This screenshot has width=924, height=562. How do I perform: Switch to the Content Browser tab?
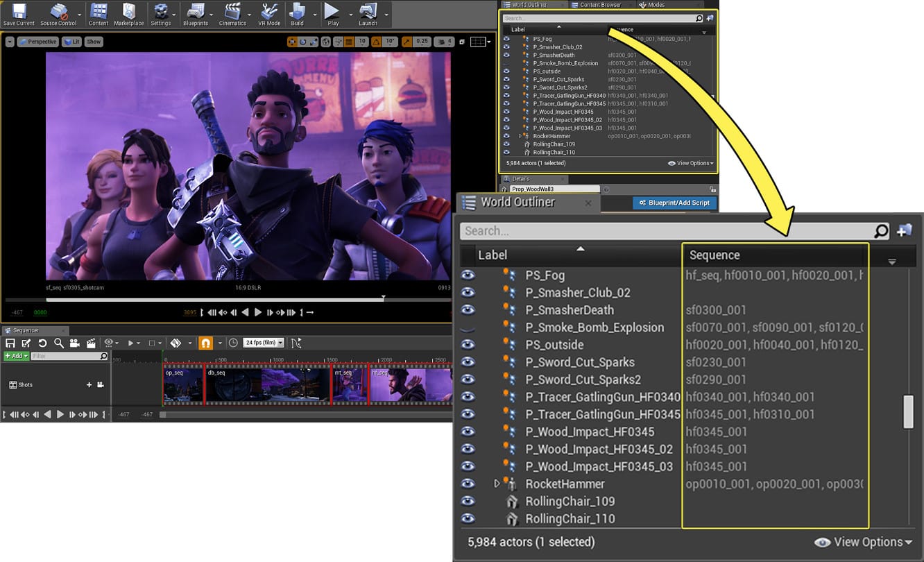[x=601, y=5]
